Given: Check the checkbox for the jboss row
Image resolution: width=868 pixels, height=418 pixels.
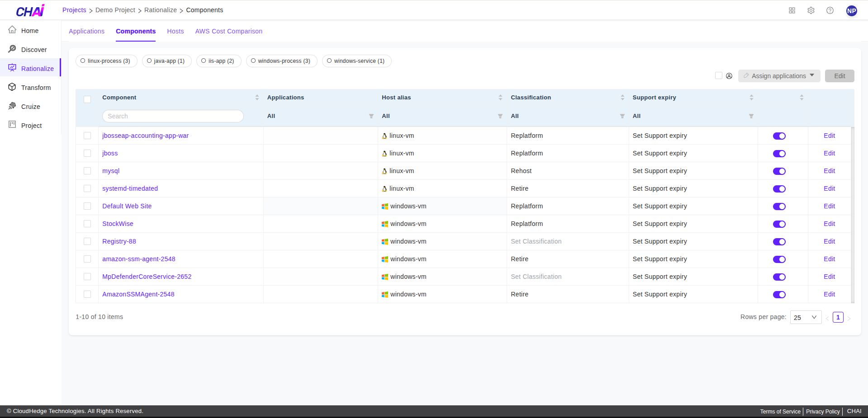Looking at the screenshot, I should coord(87,153).
